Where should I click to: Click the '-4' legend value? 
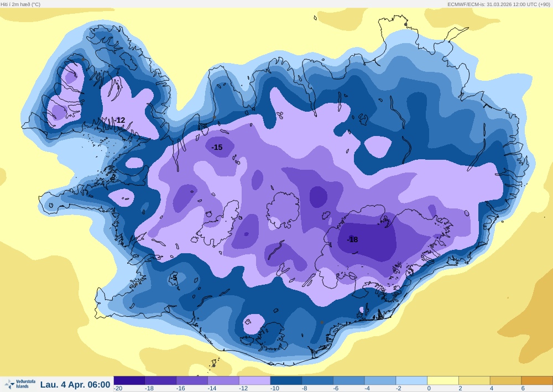pos(368,389)
